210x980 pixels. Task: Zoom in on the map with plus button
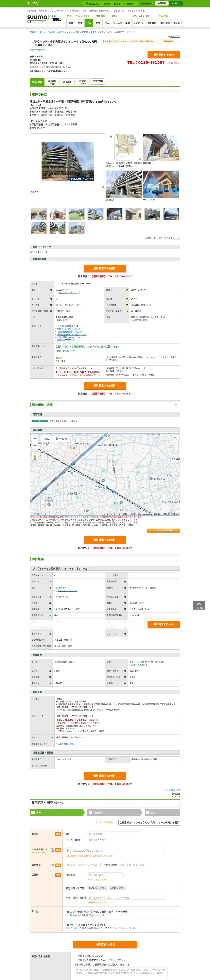[x=35, y=439]
